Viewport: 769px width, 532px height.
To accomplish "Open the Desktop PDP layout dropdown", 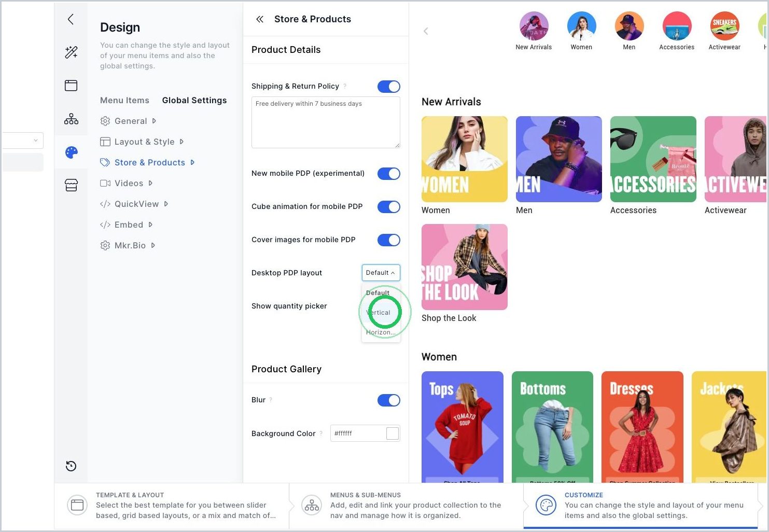I will coord(381,273).
